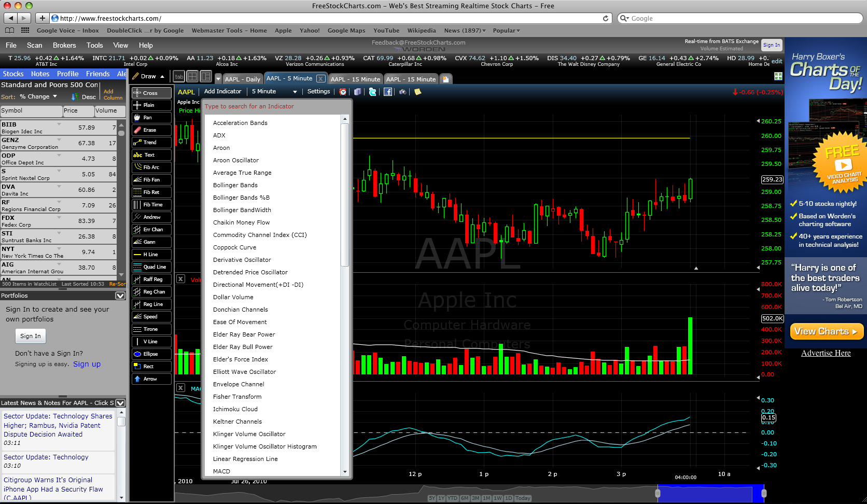Select the Raff Reg tool

[x=151, y=279]
